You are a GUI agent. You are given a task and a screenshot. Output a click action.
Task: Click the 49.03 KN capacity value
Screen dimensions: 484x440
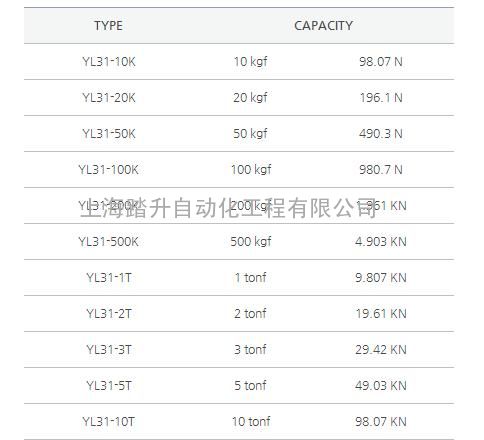coord(381,386)
